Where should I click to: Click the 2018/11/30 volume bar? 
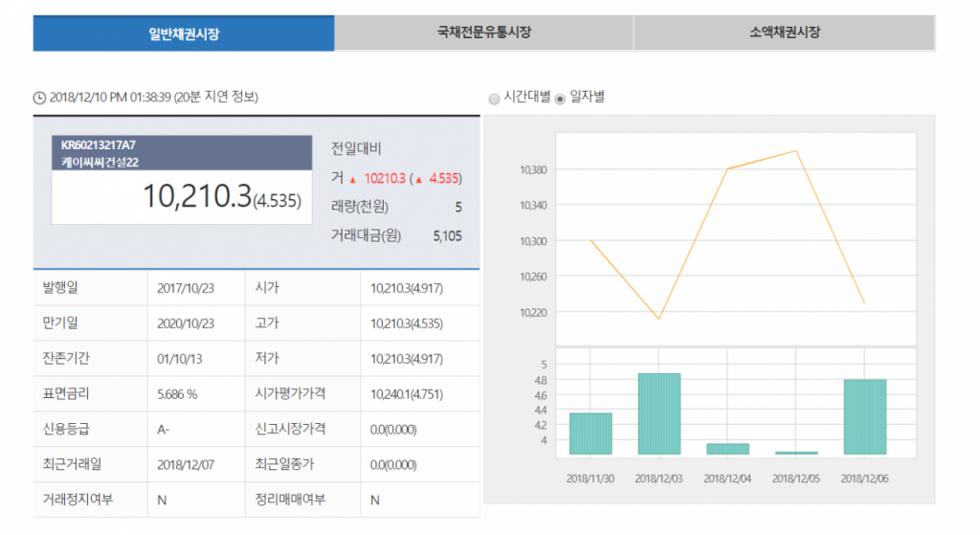pyautogui.click(x=590, y=434)
